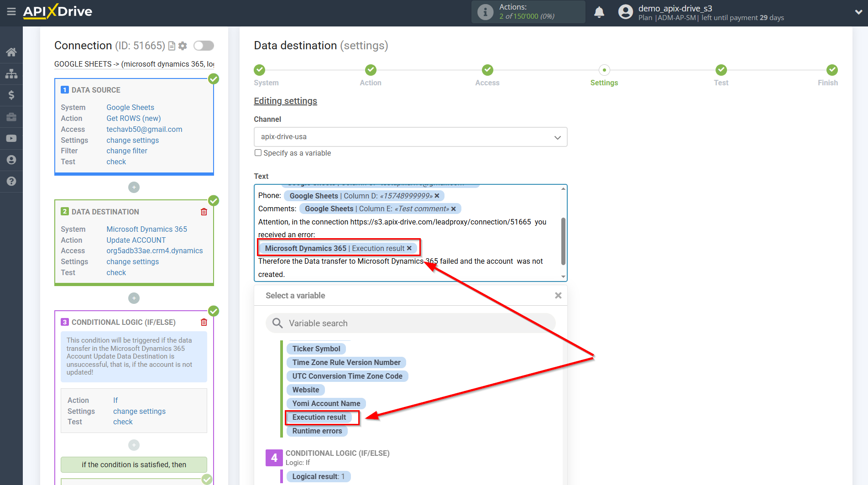
Task: Close the Select a variable panel
Action: 558,296
